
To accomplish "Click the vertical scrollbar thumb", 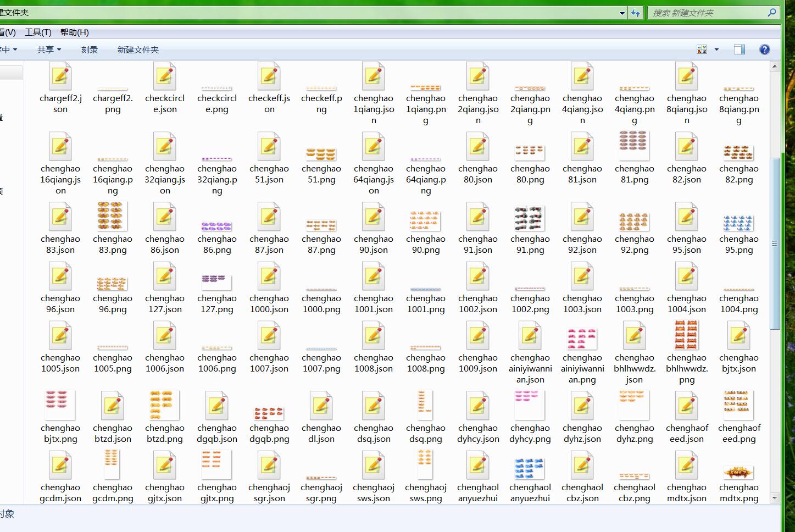I will click(x=775, y=243).
